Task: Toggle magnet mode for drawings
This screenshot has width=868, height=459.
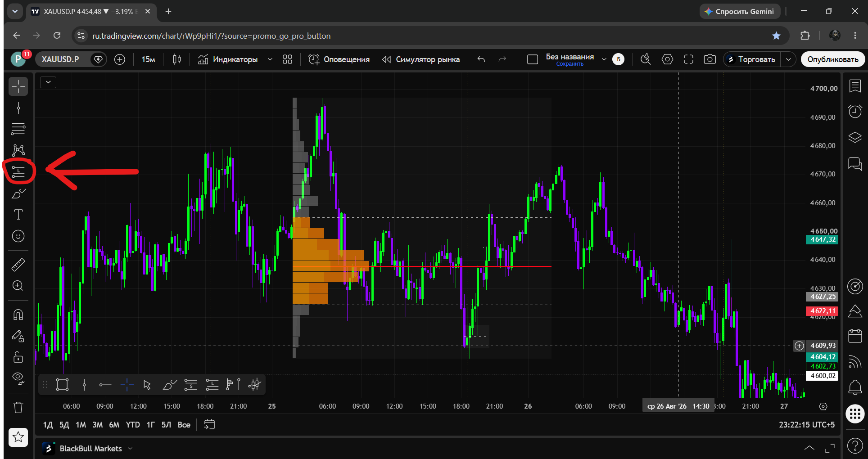Action: click(x=18, y=315)
